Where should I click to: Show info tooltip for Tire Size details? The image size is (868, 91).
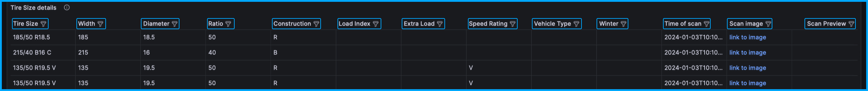67,7
